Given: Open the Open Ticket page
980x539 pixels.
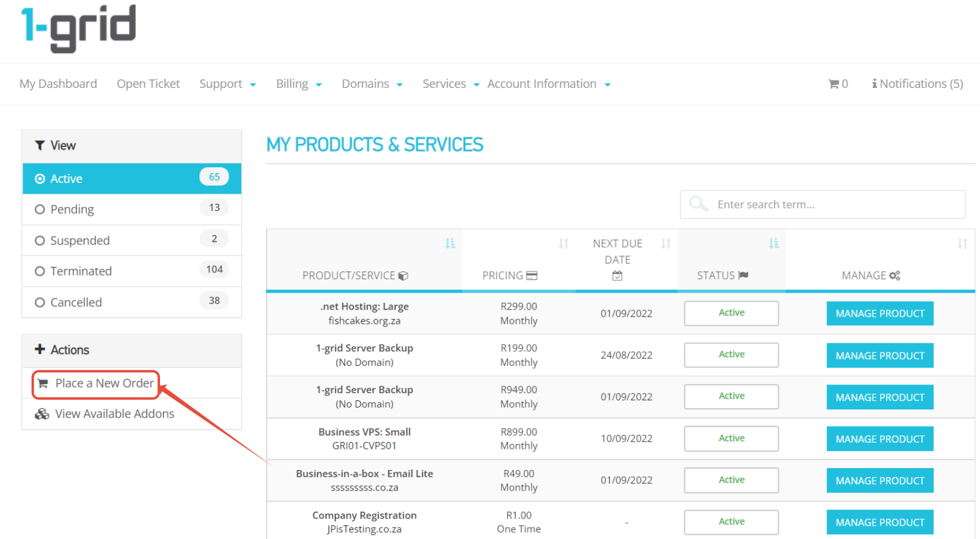Looking at the screenshot, I should [x=148, y=84].
